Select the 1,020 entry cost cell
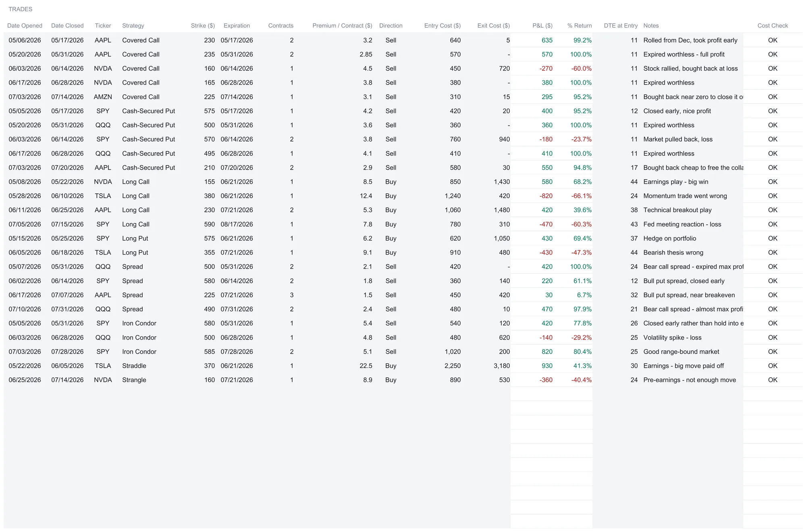The height and width of the screenshot is (532, 806). click(x=453, y=352)
